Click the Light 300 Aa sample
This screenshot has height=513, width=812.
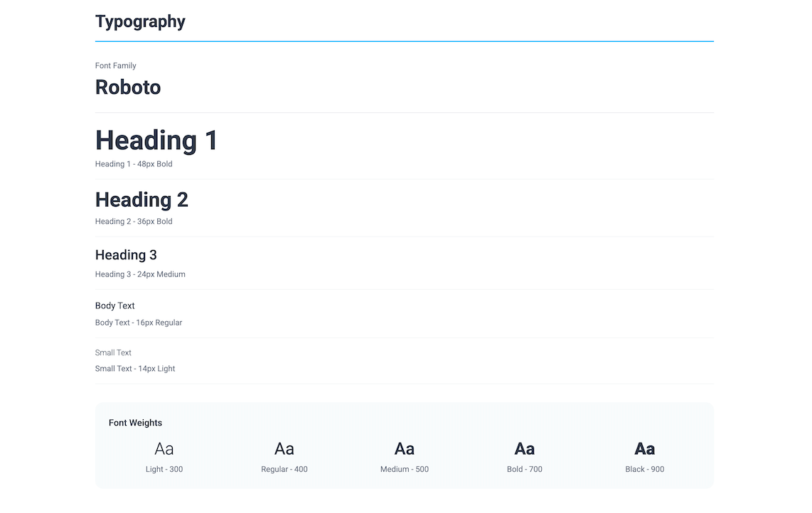pos(164,449)
